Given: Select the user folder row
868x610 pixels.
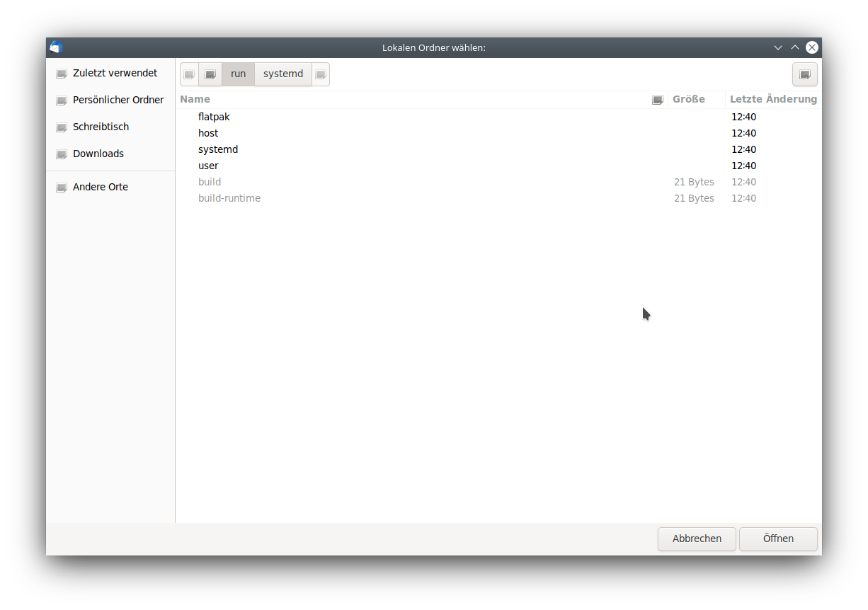Looking at the screenshot, I should pyautogui.click(x=498, y=166).
